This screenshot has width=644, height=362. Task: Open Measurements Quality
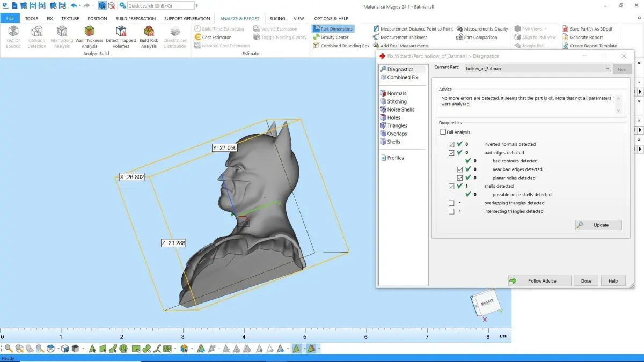482,29
